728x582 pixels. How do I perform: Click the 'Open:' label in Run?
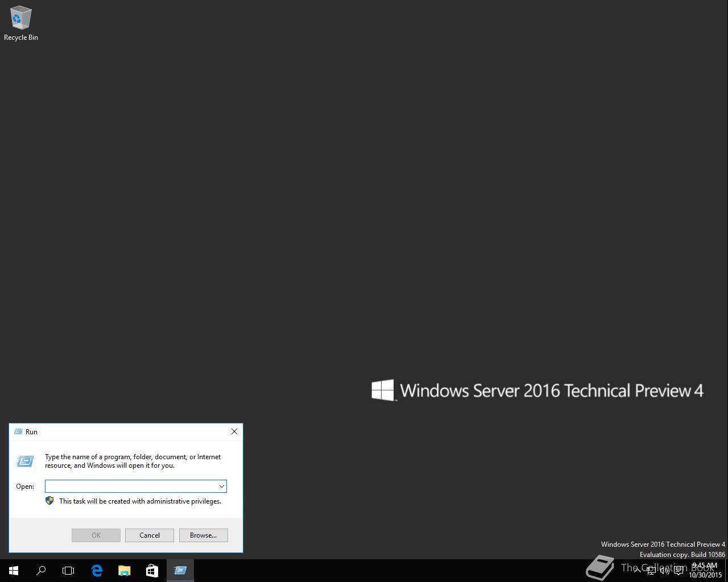point(25,487)
